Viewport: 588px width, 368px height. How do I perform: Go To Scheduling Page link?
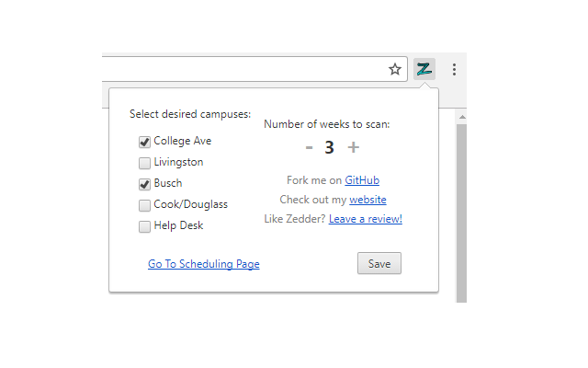point(203,264)
